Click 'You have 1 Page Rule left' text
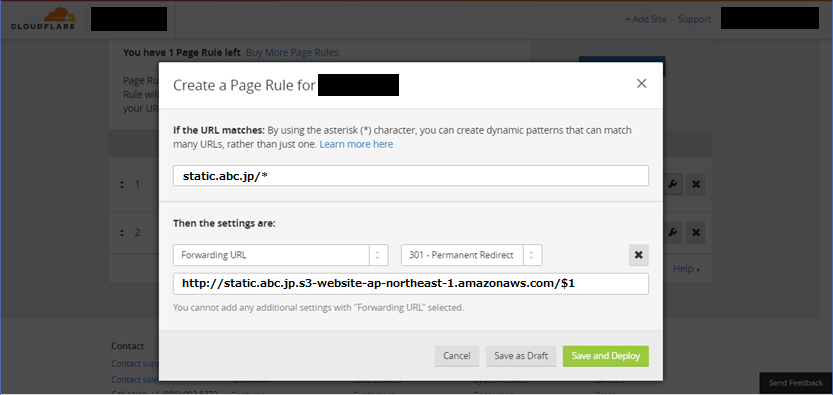 (x=182, y=53)
